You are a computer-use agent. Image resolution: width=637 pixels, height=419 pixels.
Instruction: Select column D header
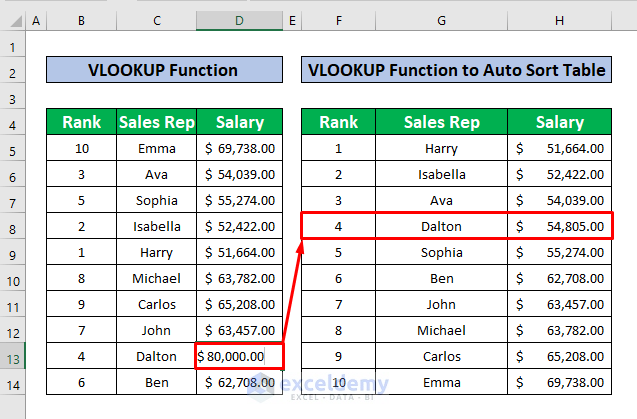click(x=240, y=20)
